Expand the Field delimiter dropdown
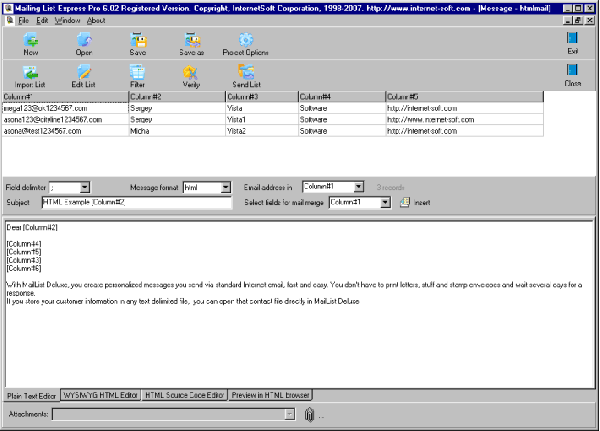 (85, 187)
